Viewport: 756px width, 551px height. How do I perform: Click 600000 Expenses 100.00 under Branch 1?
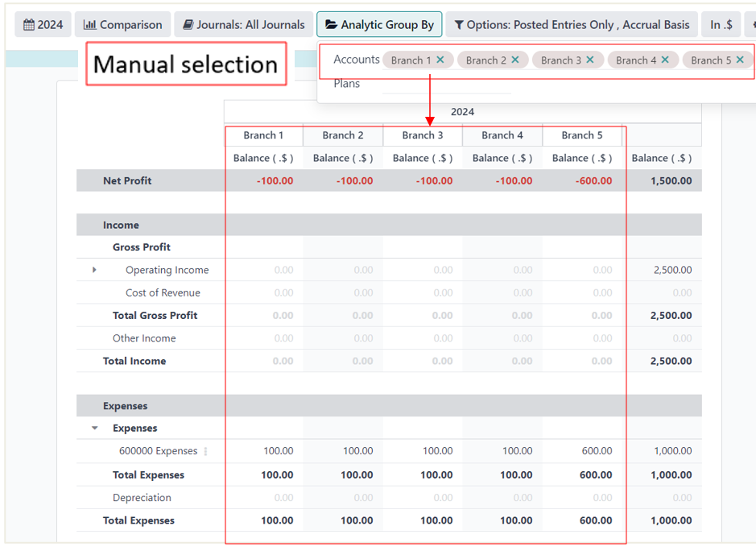[279, 450]
